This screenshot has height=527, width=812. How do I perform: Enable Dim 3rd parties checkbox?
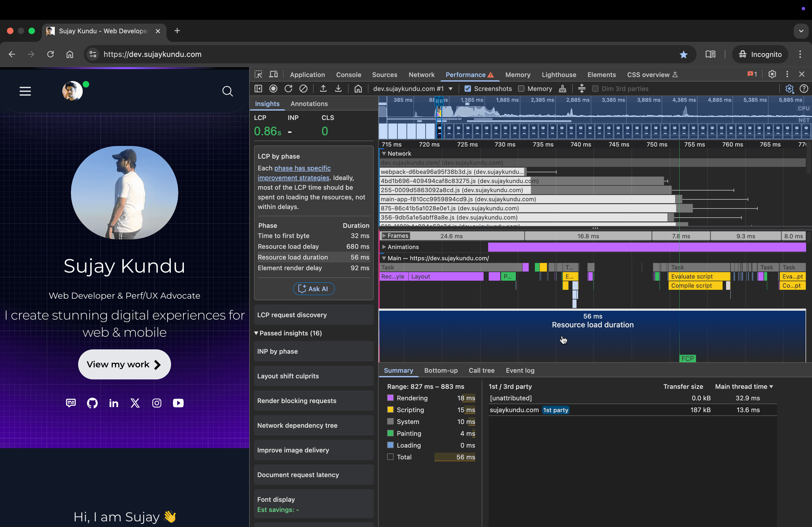click(595, 89)
